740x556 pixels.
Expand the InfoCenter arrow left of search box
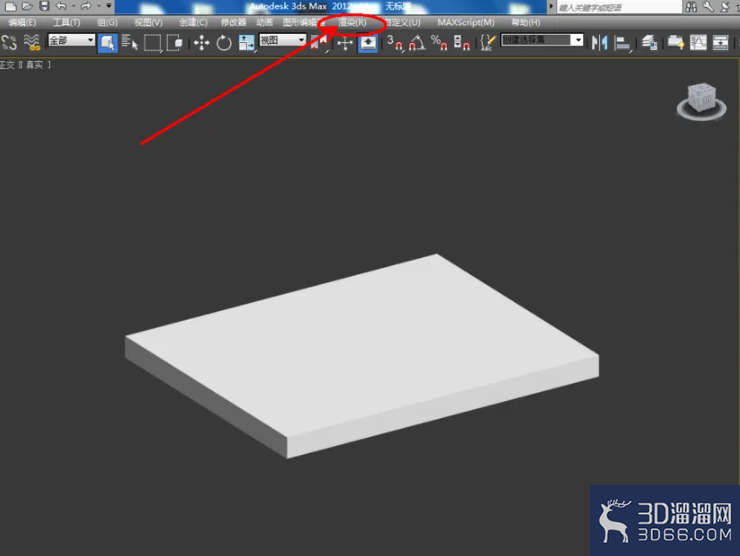[551, 6]
